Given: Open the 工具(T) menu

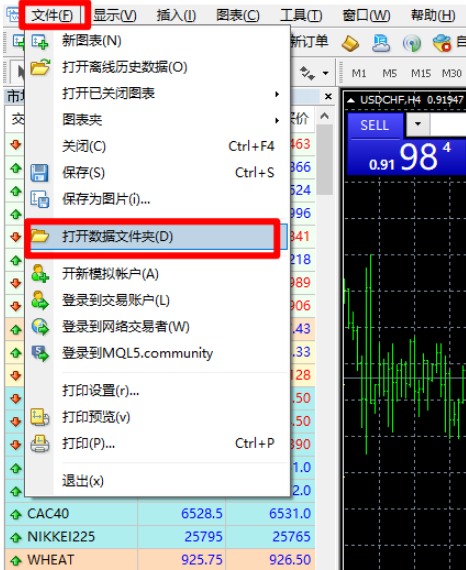Looking at the screenshot, I should point(301,15).
